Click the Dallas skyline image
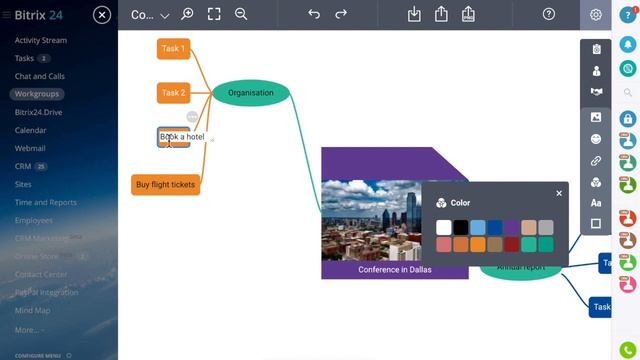640x360 pixels. click(371, 220)
